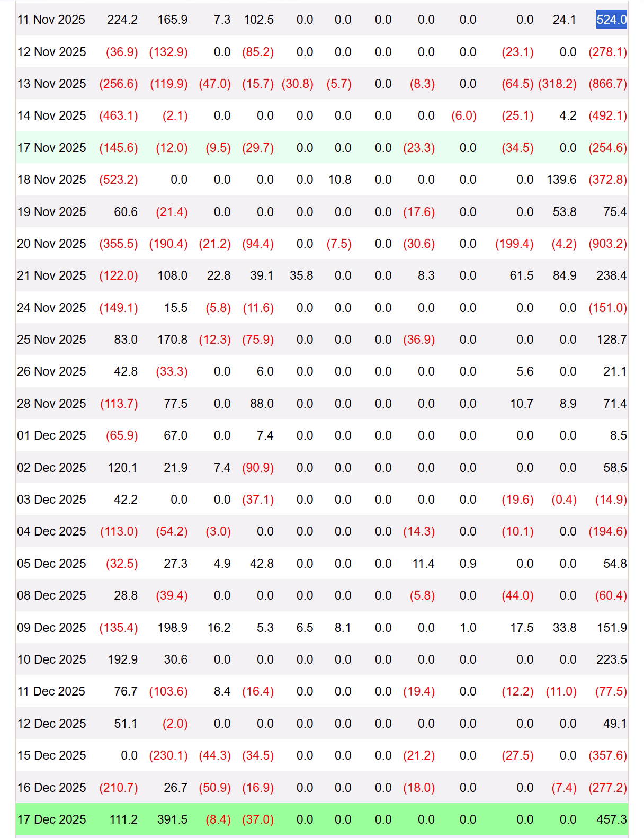Click the 391.5 value in the green row
This screenshot has width=644, height=838.
(x=172, y=819)
